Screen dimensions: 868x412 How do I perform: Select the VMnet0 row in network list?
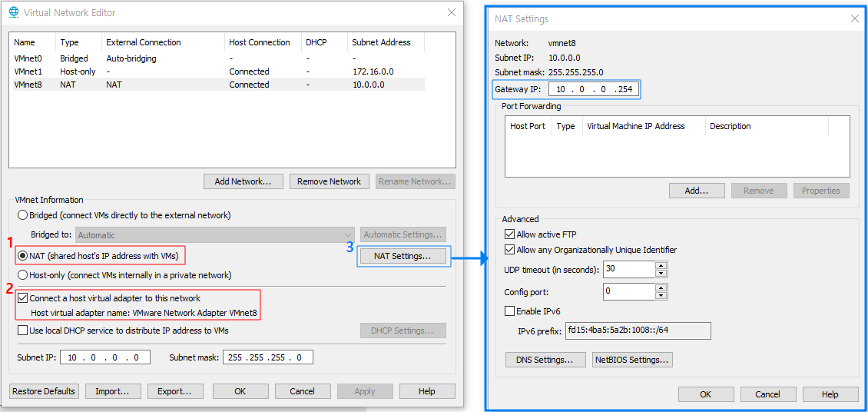click(217, 58)
